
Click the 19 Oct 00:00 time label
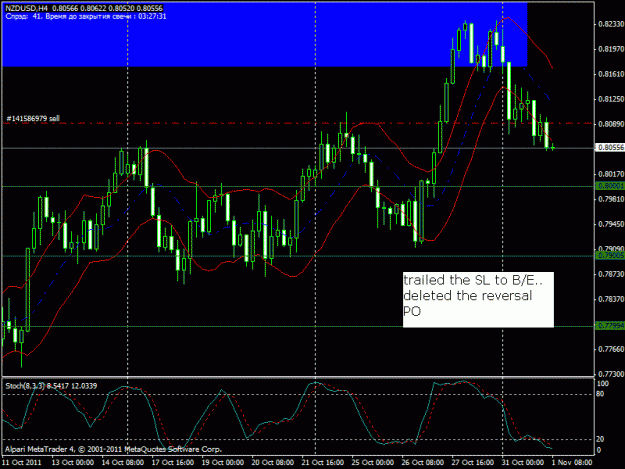[x=223, y=462]
